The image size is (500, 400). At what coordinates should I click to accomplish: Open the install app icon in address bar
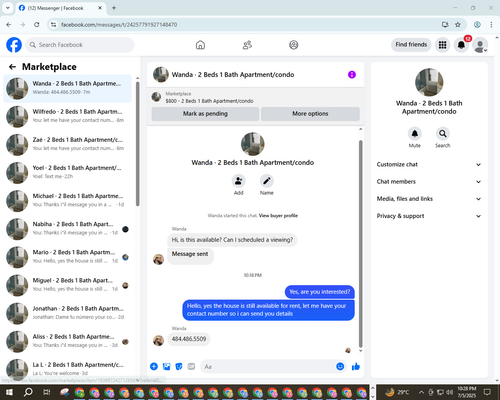tap(445, 24)
